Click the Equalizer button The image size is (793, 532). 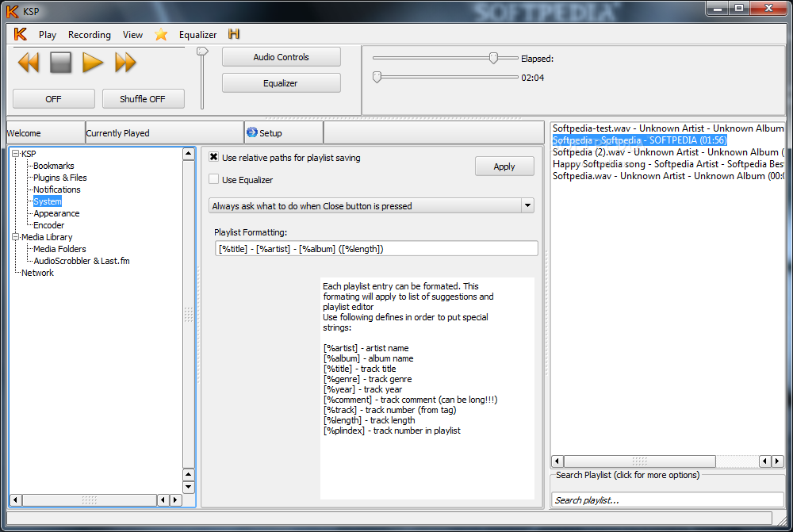[x=282, y=83]
